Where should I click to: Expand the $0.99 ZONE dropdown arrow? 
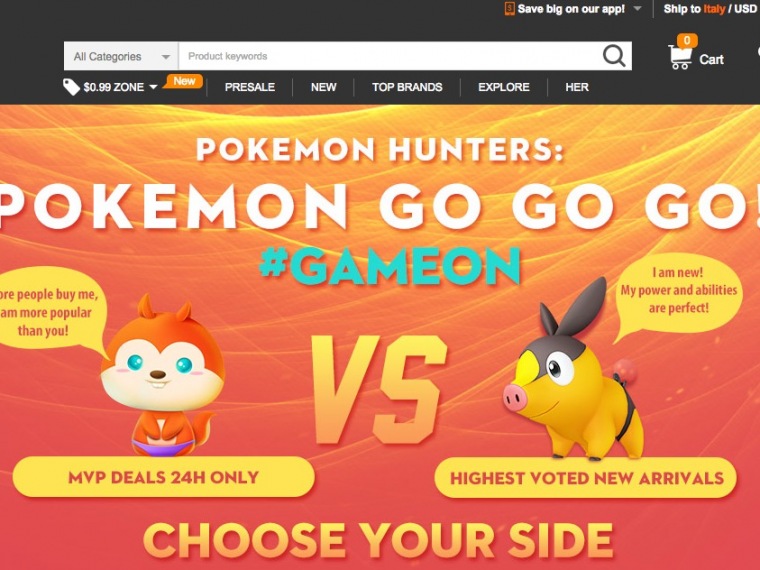pyautogui.click(x=153, y=87)
